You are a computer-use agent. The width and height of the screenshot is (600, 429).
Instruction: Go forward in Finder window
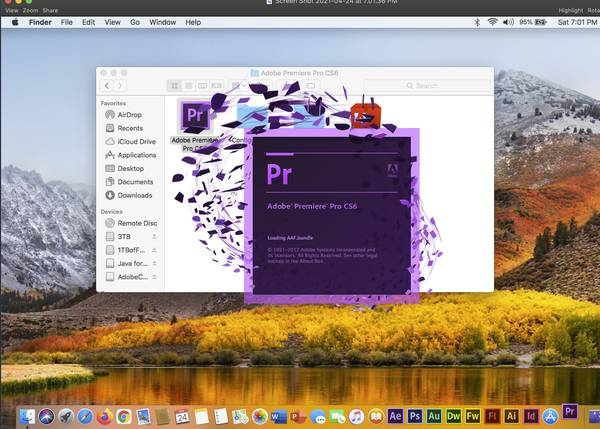click(x=120, y=85)
